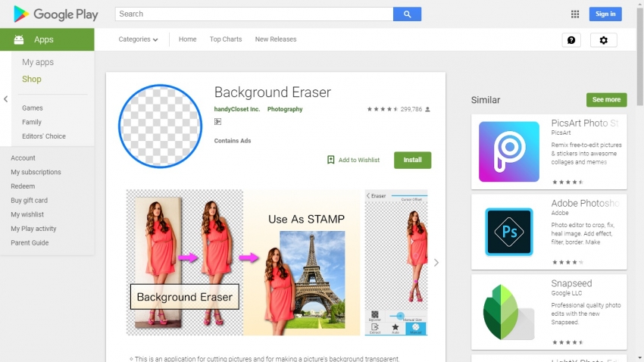
Task: Open the first Background Eraser screenshot
Action: tap(184, 263)
